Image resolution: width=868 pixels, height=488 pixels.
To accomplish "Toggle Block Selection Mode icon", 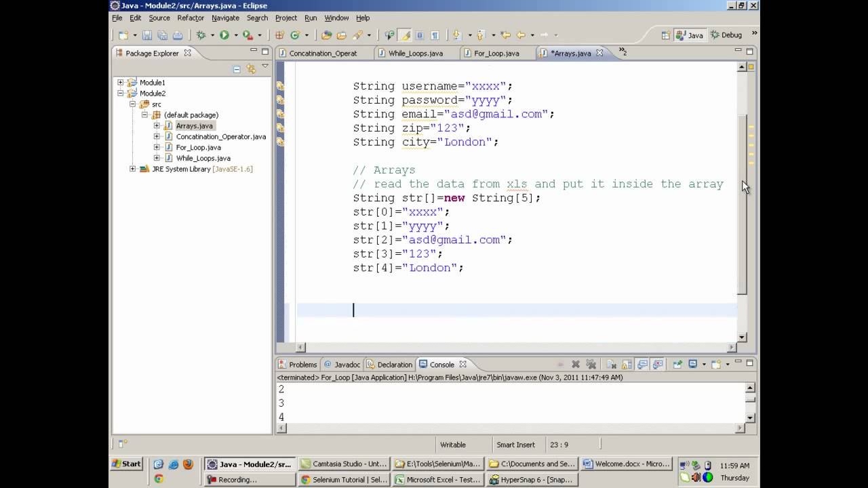I will pos(420,35).
